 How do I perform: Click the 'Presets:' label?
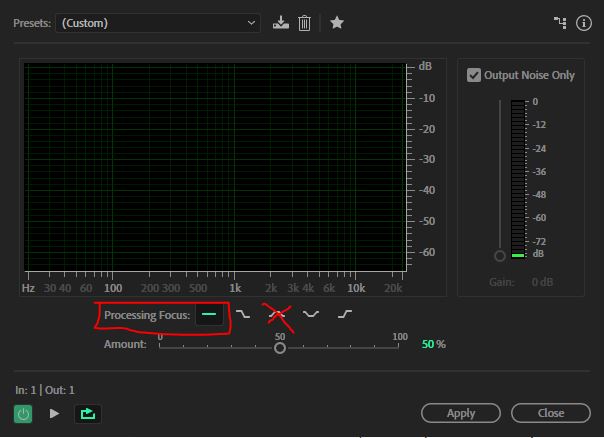32,23
